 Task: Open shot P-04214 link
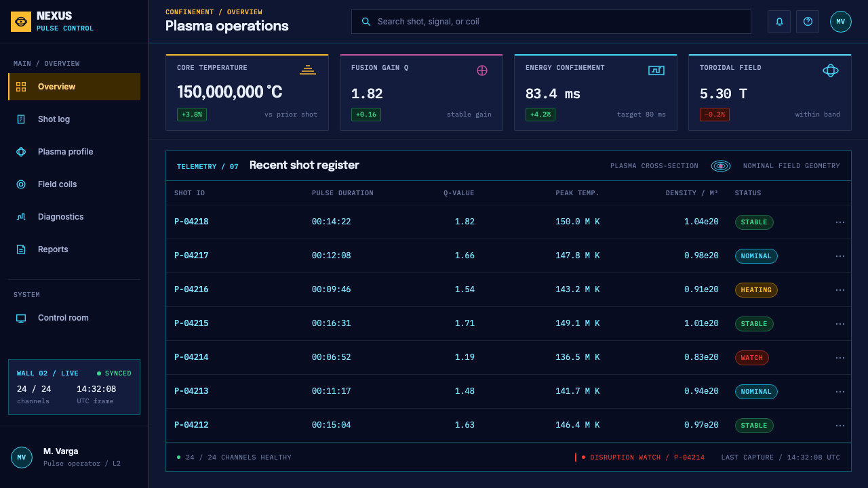(x=191, y=357)
